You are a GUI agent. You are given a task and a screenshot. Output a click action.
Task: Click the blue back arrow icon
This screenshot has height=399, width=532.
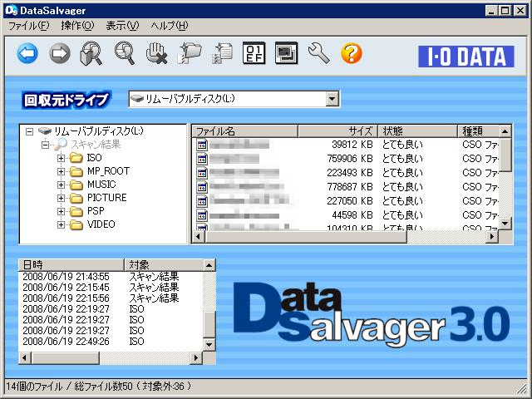coord(27,53)
